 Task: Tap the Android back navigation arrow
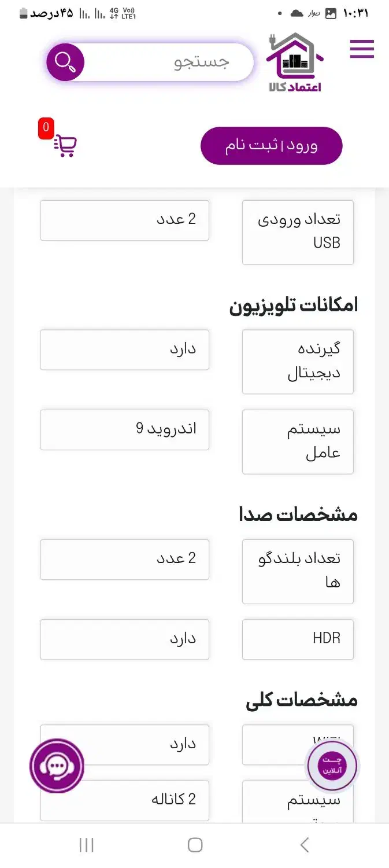[x=305, y=845]
